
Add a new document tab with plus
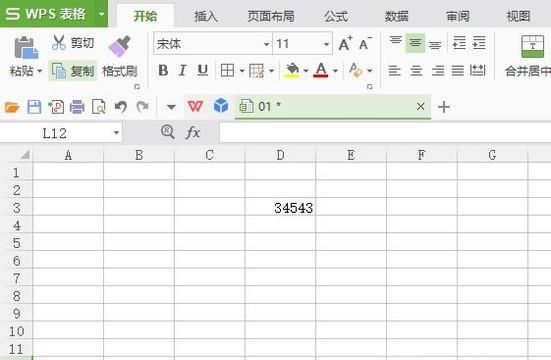pyautogui.click(x=444, y=107)
